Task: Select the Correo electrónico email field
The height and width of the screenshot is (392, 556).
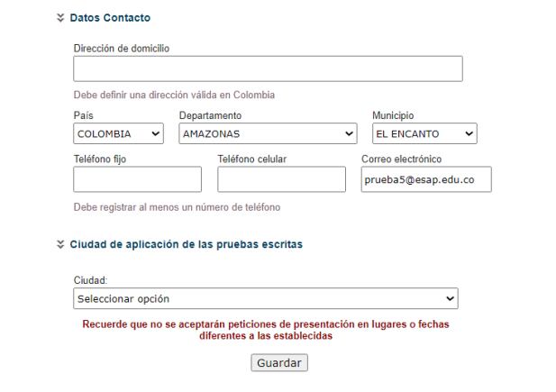Action: click(425, 179)
